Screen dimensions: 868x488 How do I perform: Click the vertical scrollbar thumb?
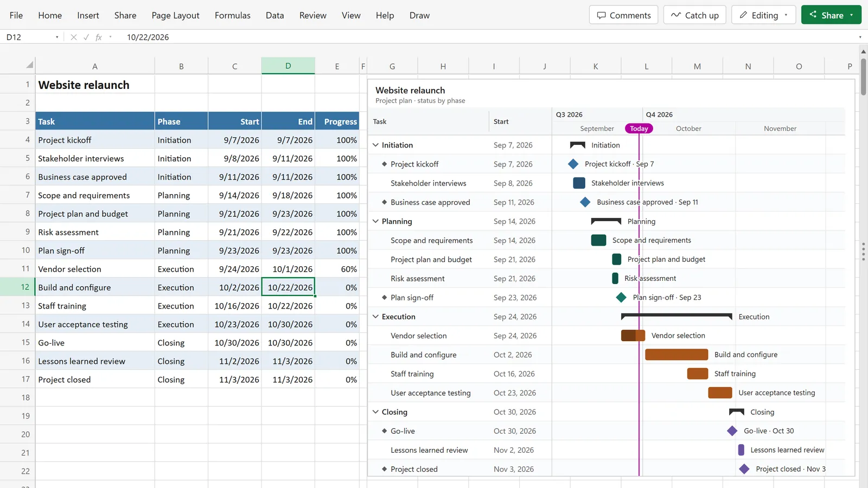click(x=863, y=76)
